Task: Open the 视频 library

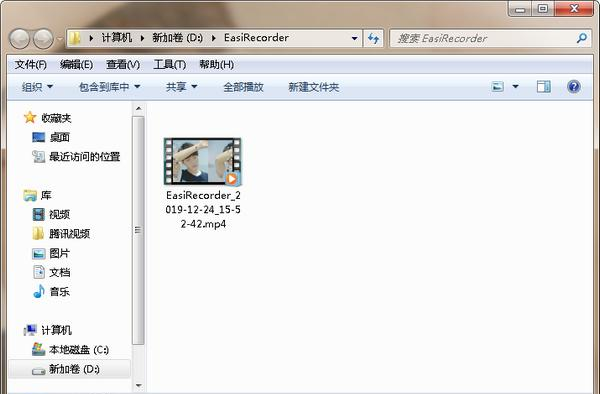Action: [60, 215]
